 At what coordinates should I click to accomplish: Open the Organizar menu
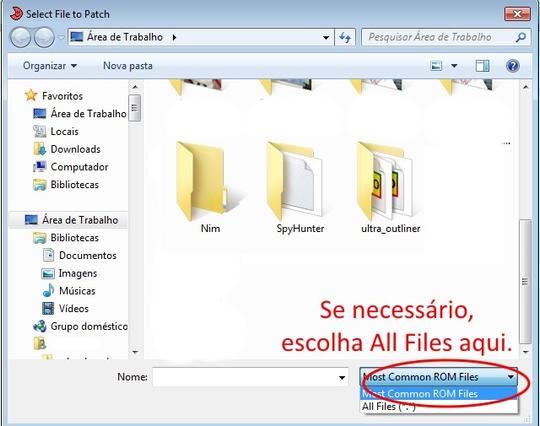50,66
